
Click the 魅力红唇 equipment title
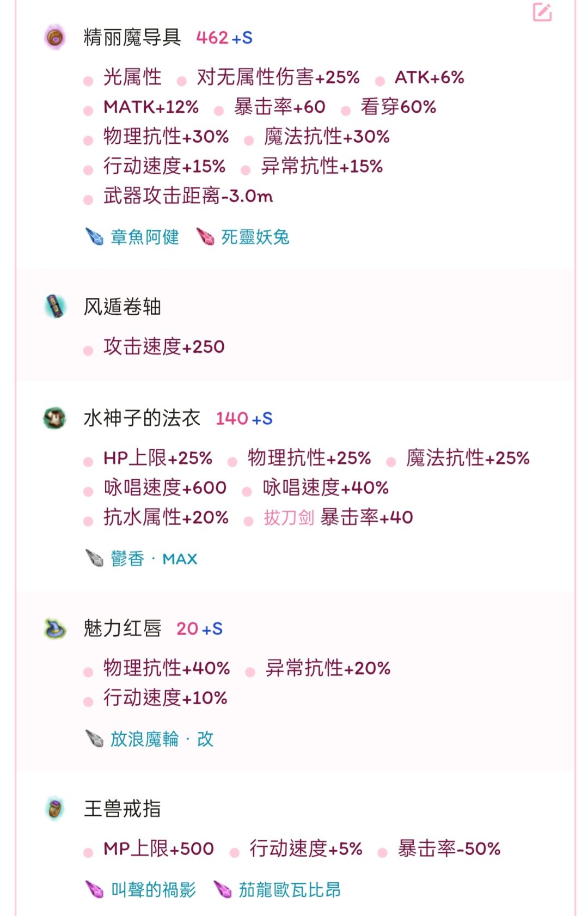(122, 628)
